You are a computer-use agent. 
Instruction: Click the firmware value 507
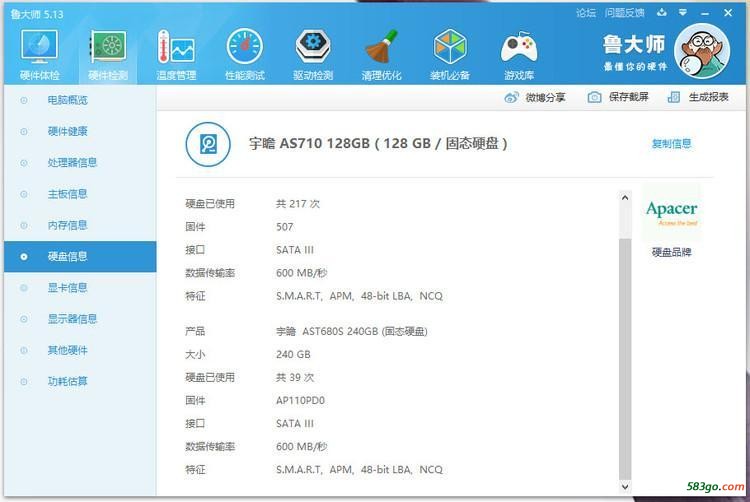coord(285,227)
